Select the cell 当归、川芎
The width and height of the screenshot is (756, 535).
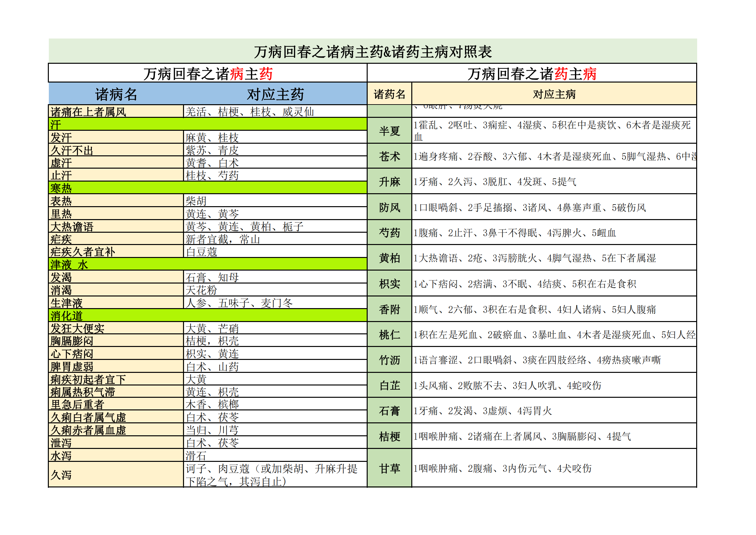275,430
